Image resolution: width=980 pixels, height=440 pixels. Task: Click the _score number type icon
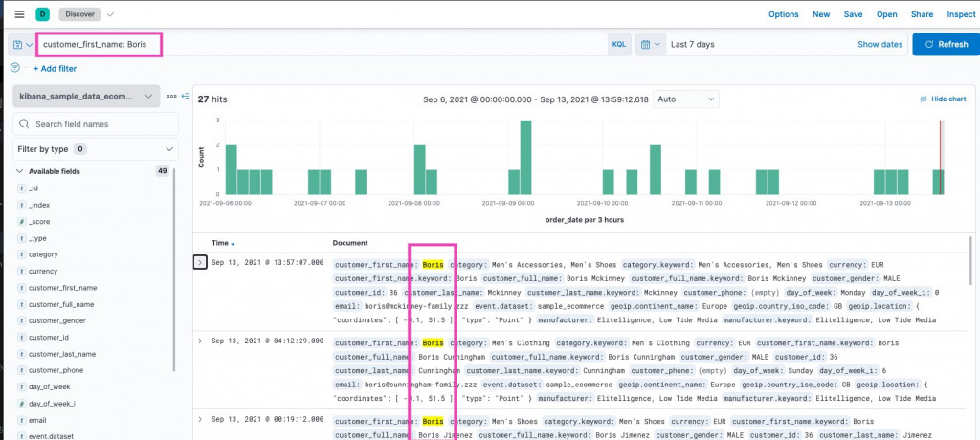[x=22, y=222]
